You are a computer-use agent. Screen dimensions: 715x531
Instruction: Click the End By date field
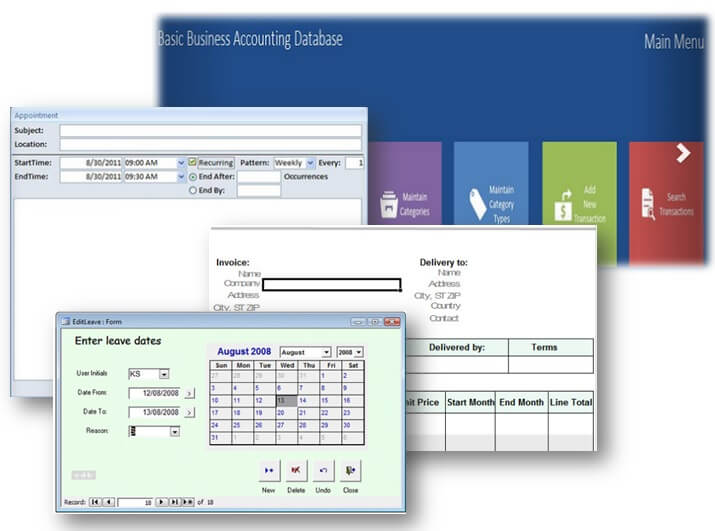click(x=259, y=191)
